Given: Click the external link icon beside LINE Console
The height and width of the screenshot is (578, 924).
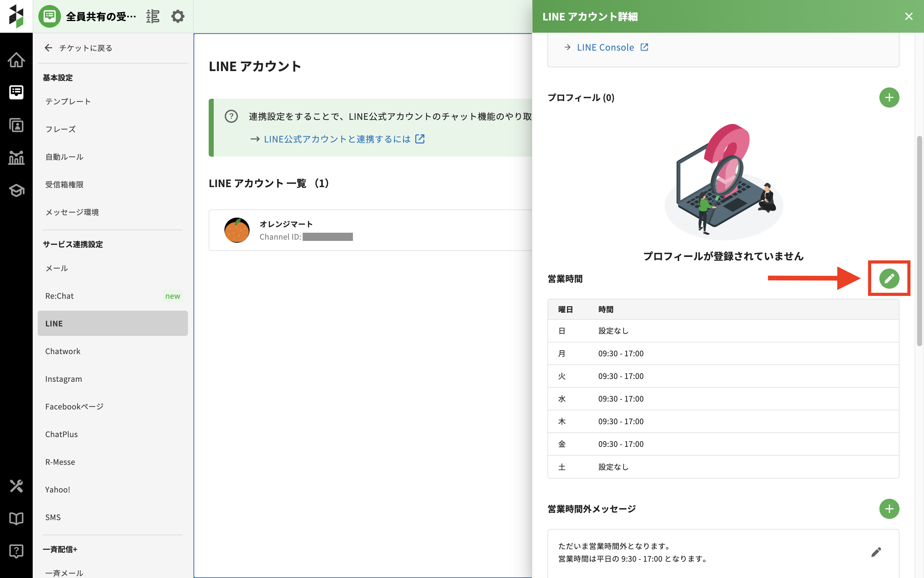Looking at the screenshot, I should [644, 47].
